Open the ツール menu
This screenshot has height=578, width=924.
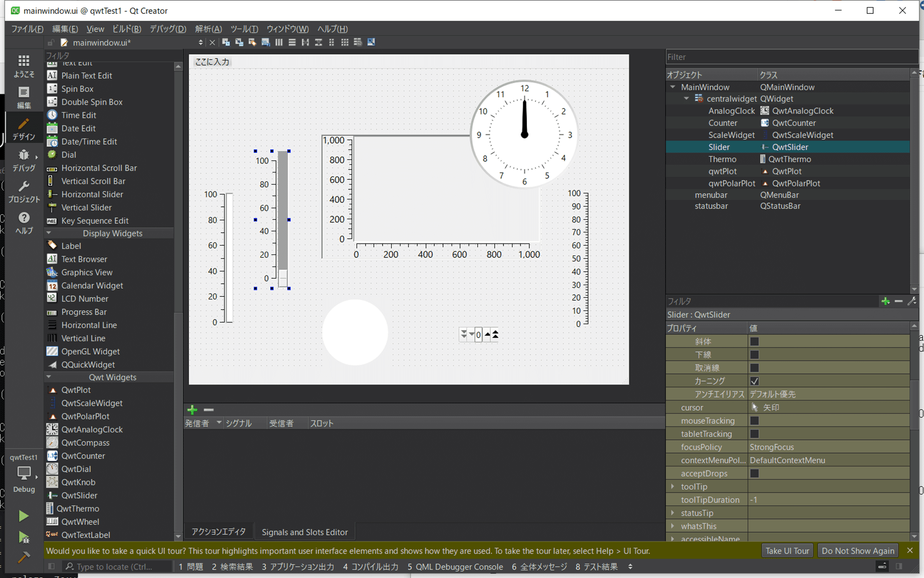[244, 29]
